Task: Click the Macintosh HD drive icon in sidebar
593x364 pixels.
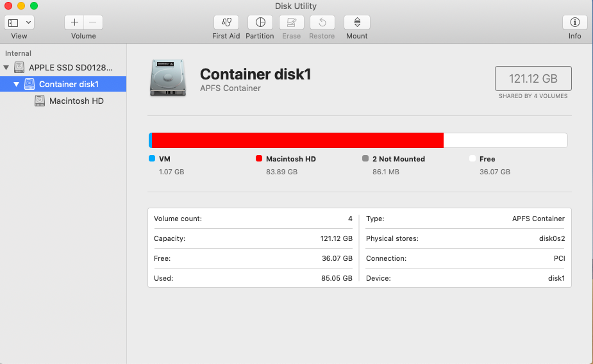Action: [40, 101]
